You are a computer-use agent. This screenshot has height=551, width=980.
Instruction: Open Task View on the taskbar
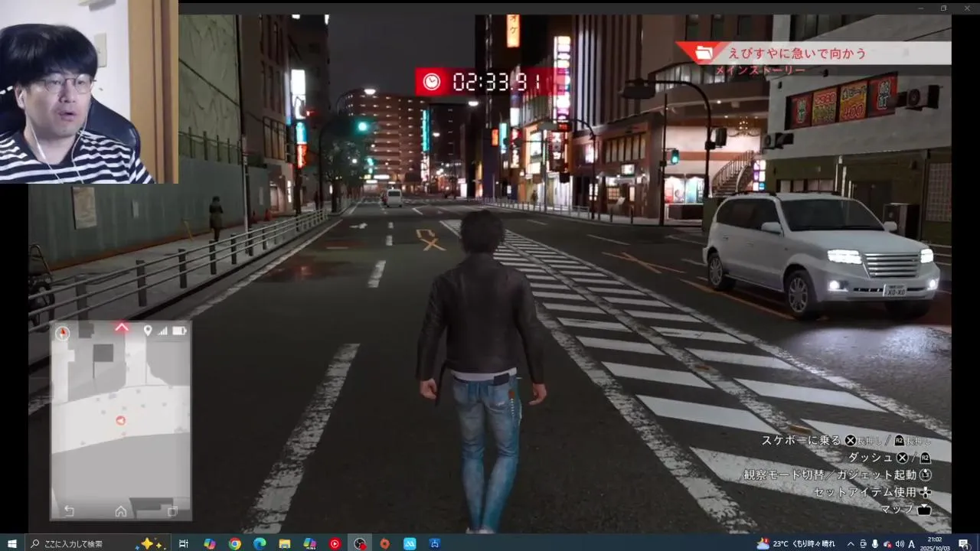pos(184,543)
